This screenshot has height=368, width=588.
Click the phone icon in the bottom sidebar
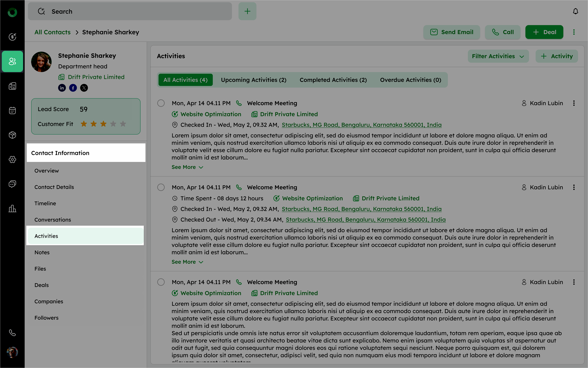point(12,333)
